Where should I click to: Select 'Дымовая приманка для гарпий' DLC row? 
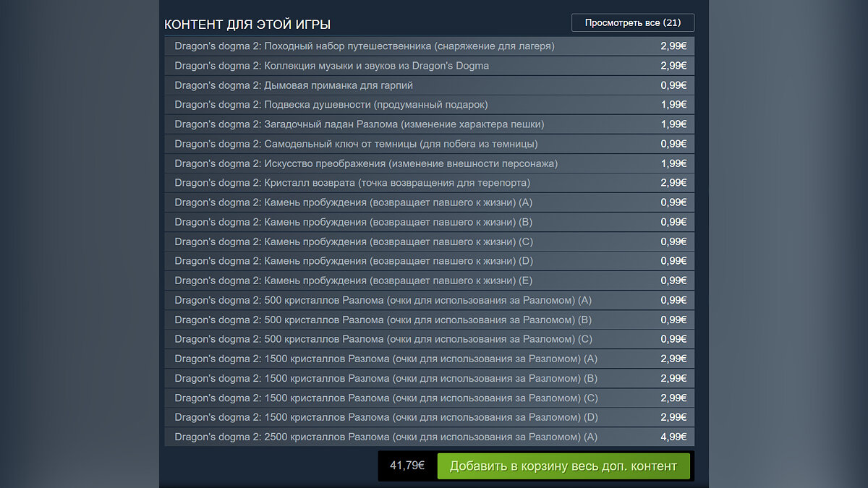click(294, 85)
